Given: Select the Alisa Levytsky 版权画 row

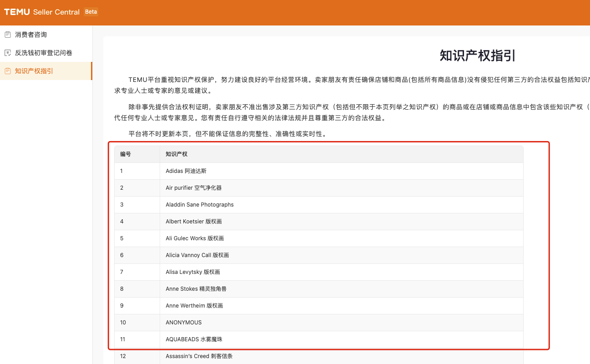Looking at the screenshot, I should (318, 272).
